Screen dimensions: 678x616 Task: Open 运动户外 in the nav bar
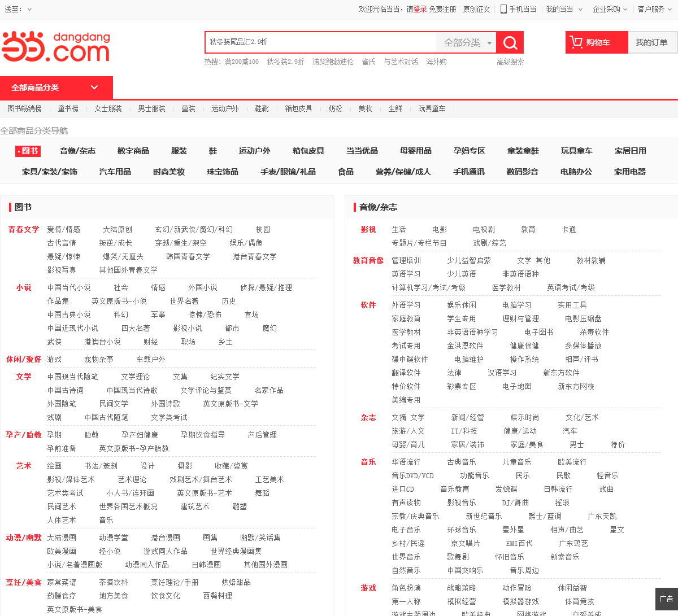coord(225,108)
